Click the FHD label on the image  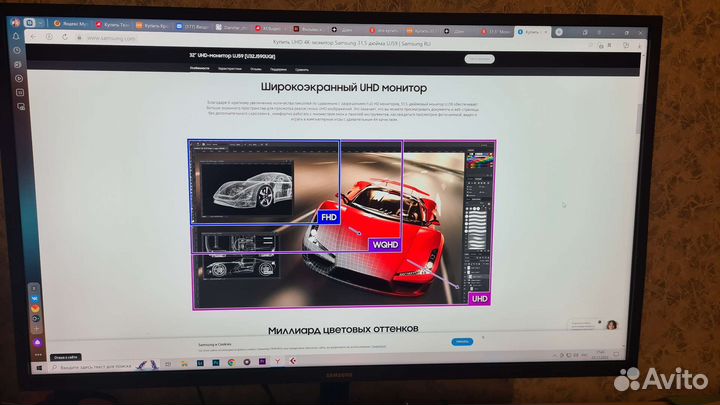pyautogui.click(x=329, y=217)
